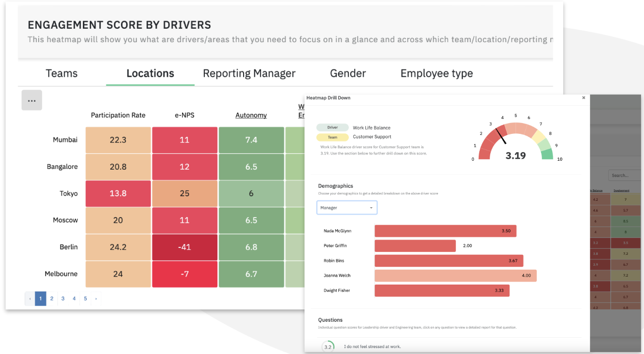Go to next page arrow
The image size is (644, 354).
(x=96, y=298)
